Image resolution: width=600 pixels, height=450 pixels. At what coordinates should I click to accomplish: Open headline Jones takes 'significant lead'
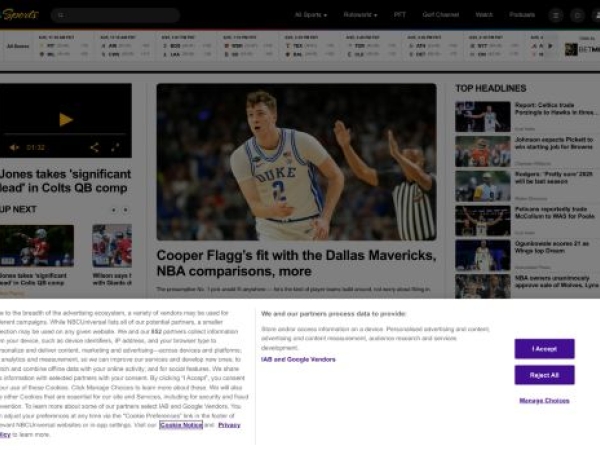tap(65, 181)
